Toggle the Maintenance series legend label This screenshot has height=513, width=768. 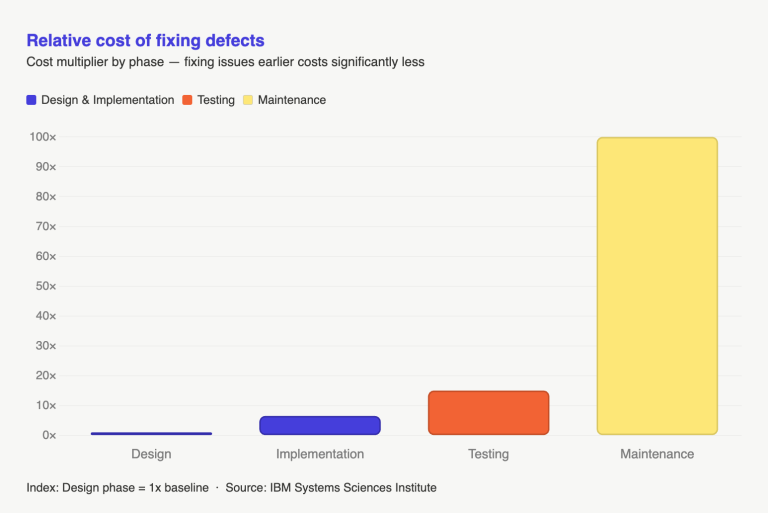292,100
